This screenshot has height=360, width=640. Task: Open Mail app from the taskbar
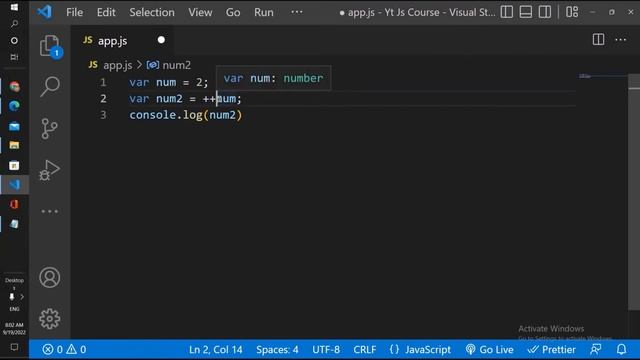click(x=14, y=126)
